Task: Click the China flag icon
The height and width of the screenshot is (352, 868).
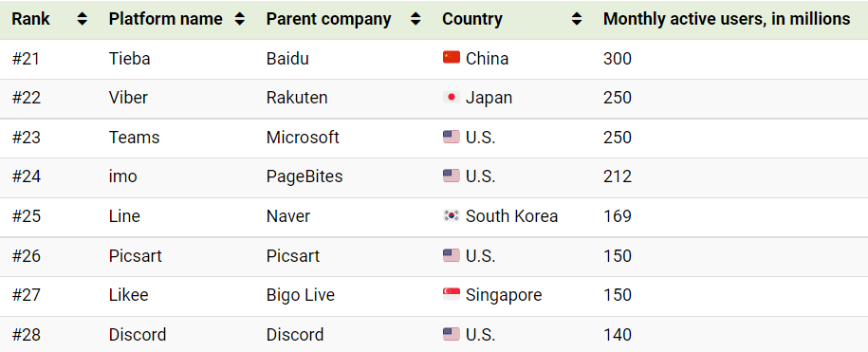Action: [452, 58]
